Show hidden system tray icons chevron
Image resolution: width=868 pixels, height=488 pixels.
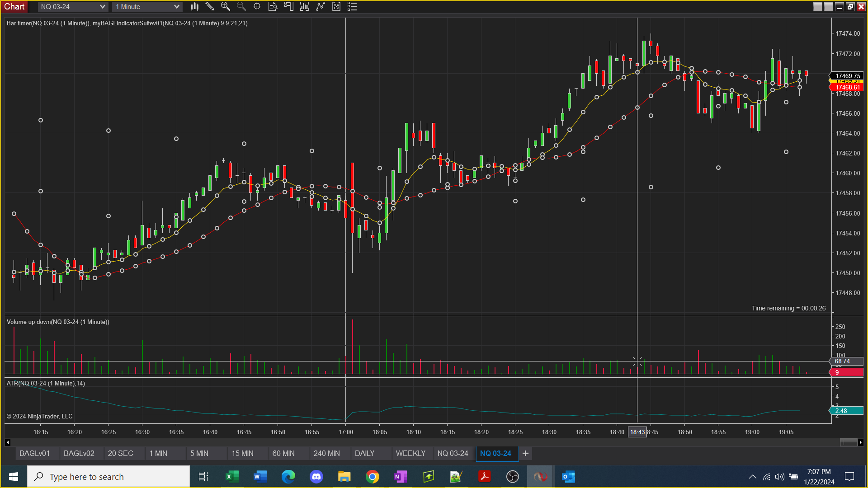[752, 477]
